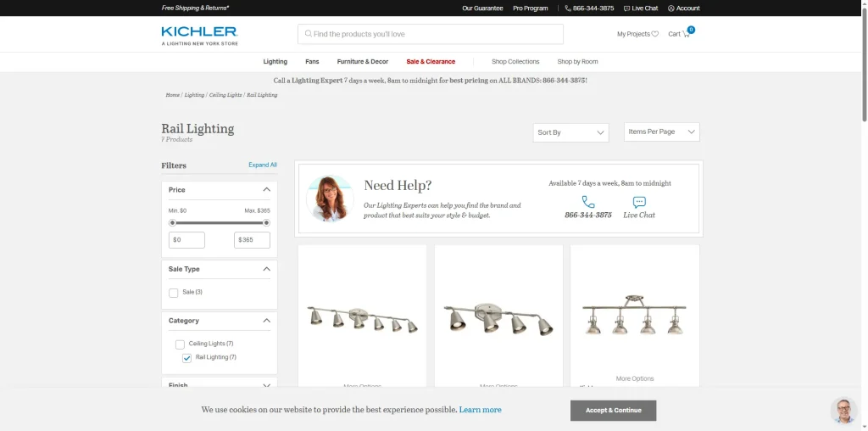Click the minimum price slider handle
The height and width of the screenshot is (431, 868).
tap(172, 222)
